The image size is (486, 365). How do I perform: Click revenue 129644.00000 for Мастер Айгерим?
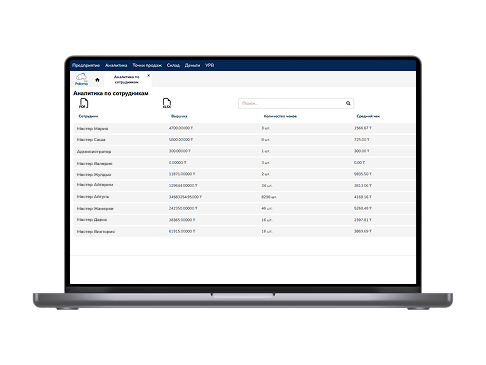[183, 185]
